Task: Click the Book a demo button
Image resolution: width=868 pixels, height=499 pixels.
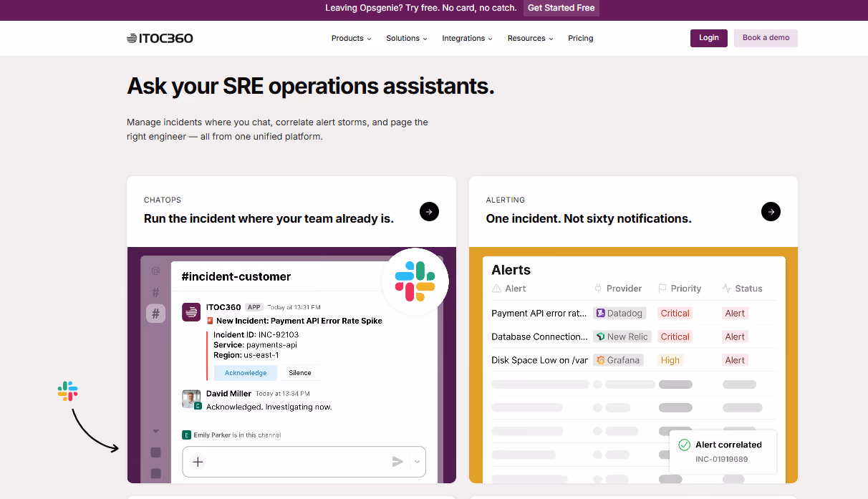Action: pyautogui.click(x=766, y=38)
